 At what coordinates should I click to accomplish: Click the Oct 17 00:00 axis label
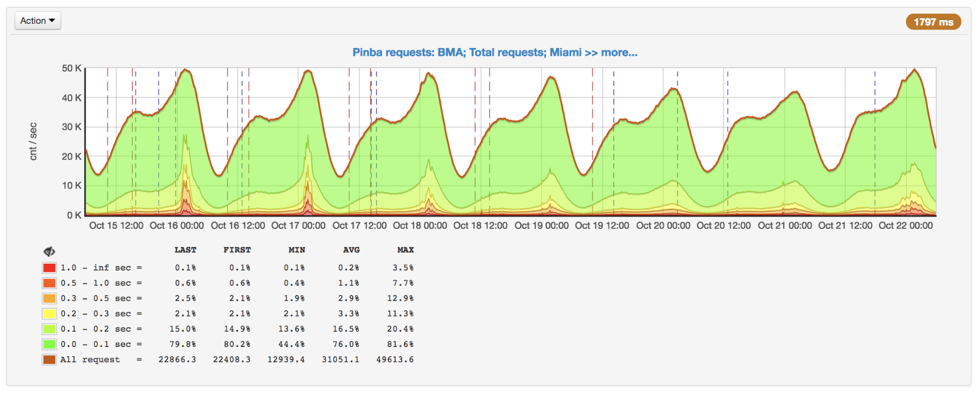[299, 225]
